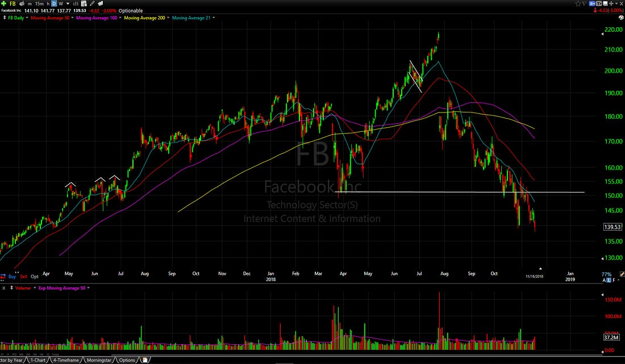
Task: Switch to the 4-Timeframe tab
Action: point(66,360)
